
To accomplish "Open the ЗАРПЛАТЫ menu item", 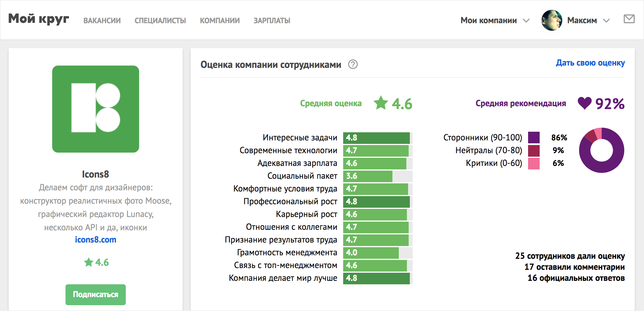I will point(272,21).
